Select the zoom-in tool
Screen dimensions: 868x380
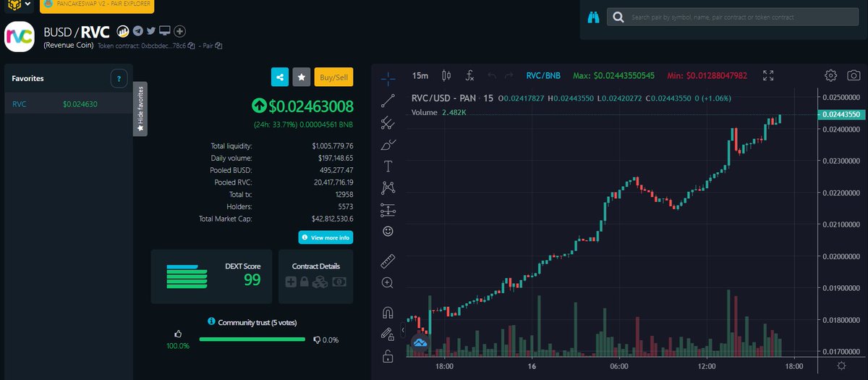click(388, 282)
